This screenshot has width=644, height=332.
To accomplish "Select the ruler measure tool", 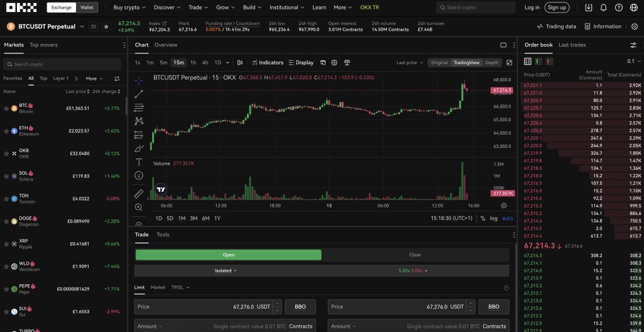I will coord(139,194).
